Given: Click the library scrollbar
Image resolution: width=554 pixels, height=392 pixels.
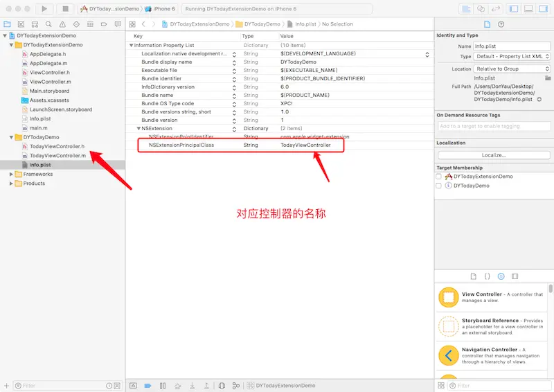Looking at the screenshot, I should coord(551,289).
